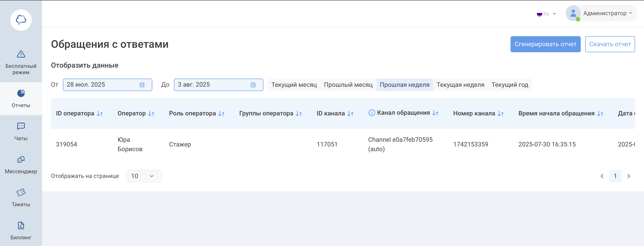Sort by Канал обращения column

[436, 113]
